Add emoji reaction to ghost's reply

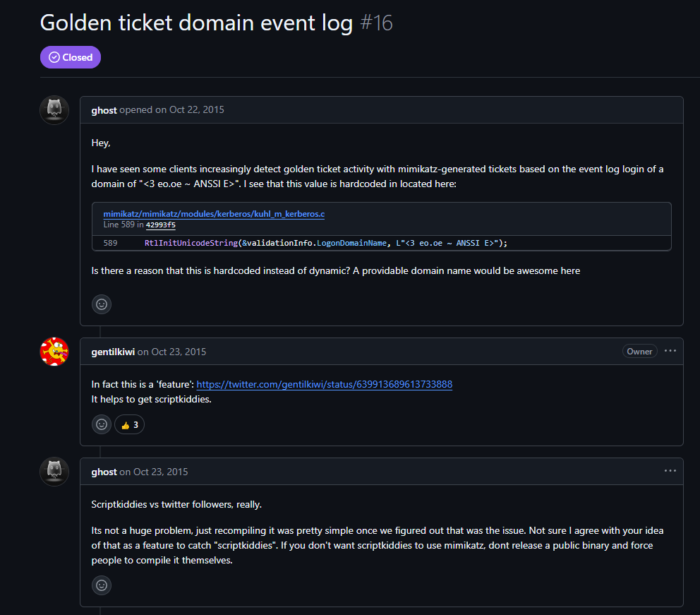(102, 585)
